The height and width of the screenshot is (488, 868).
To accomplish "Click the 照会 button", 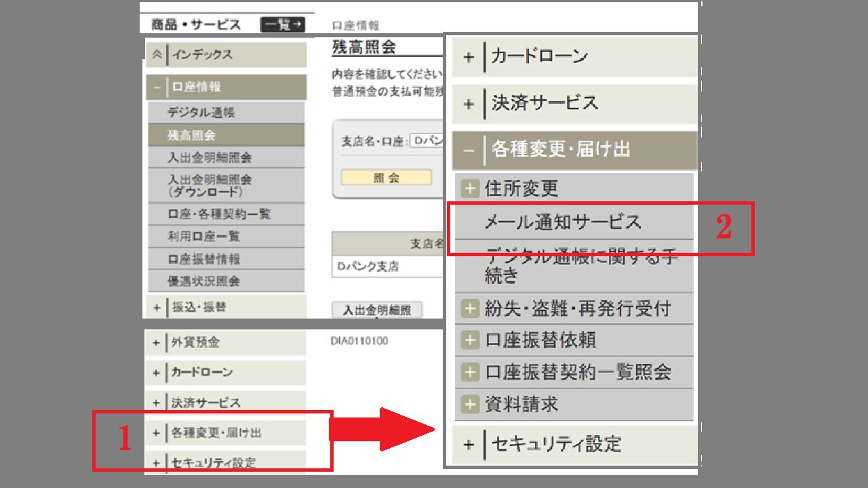I will [387, 178].
